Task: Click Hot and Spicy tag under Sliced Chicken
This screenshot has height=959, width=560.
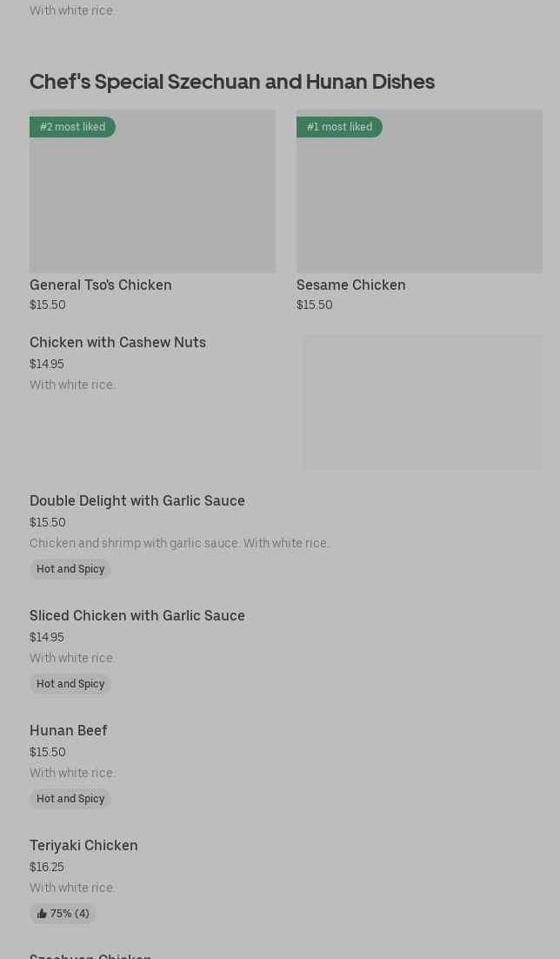Action: [x=70, y=684]
